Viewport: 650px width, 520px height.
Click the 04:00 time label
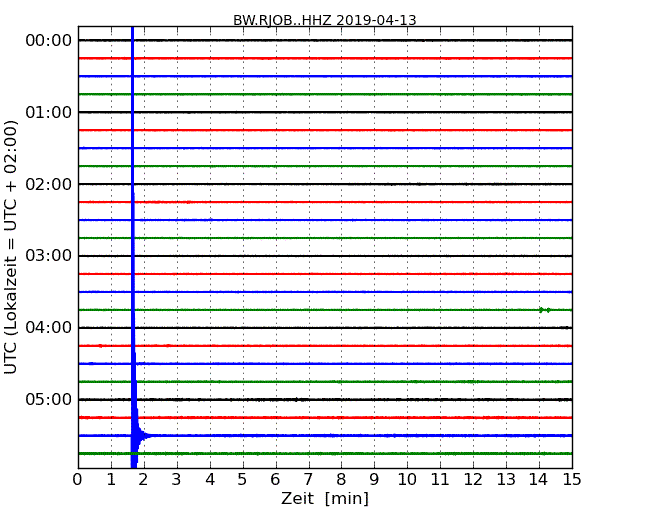[x=49, y=328]
